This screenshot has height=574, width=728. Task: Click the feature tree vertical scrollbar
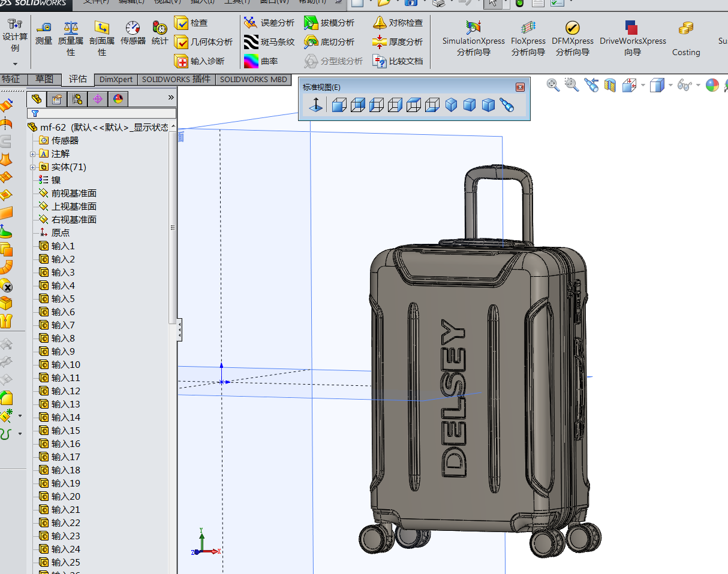[173, 228]
